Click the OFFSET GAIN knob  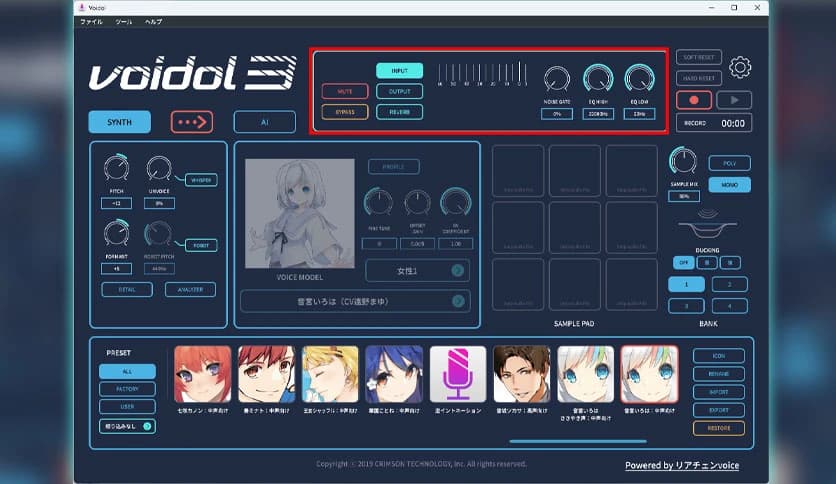(417, 203)
